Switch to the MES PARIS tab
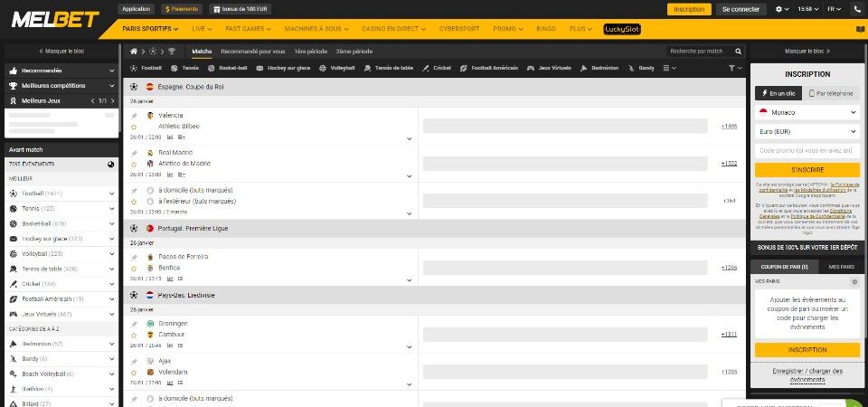The image size is (868, 407). [841, 267]
